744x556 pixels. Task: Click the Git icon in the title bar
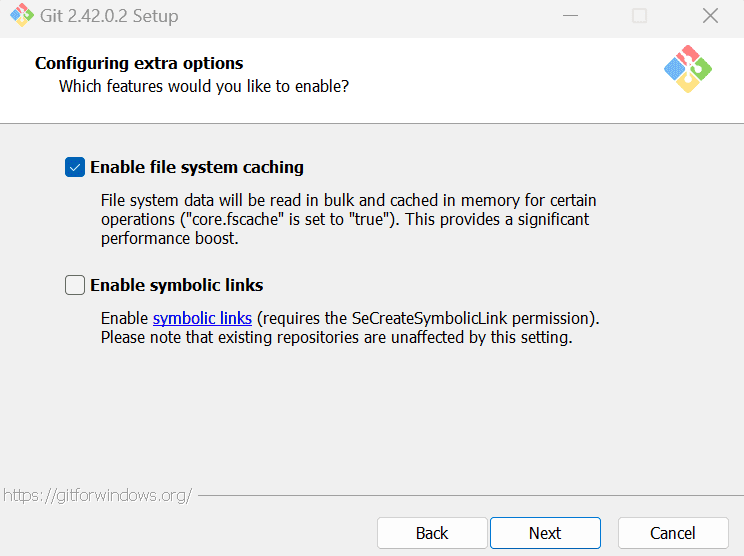click(15, 16)
